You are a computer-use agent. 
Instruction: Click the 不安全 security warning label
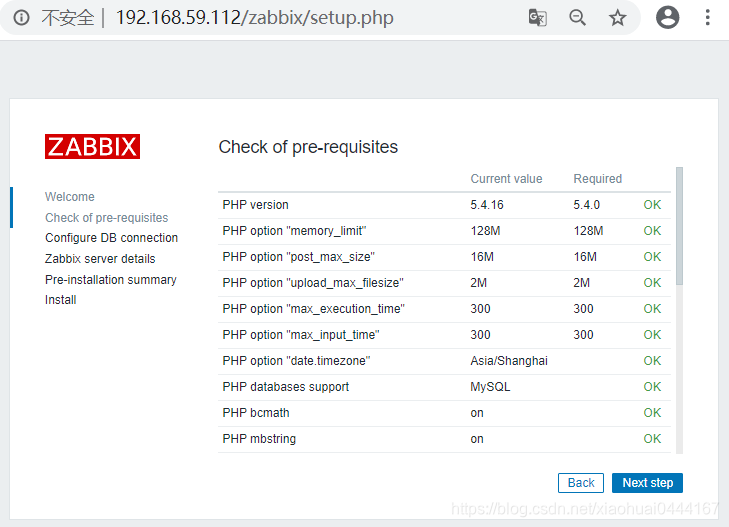point(68,18)
